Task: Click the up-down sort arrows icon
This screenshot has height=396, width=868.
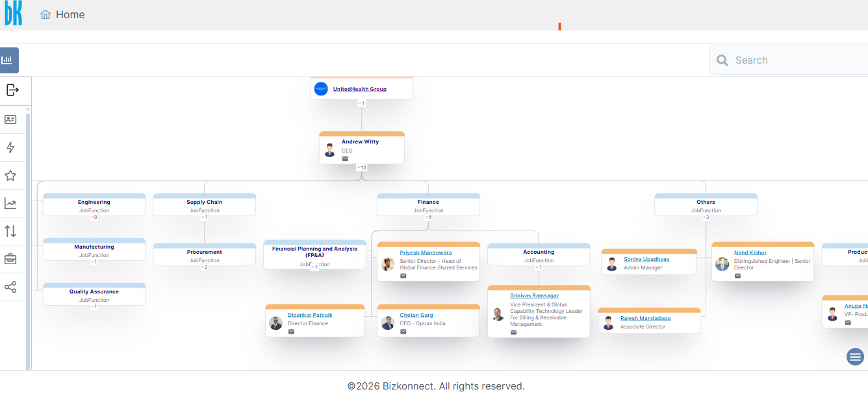Action: pos(10,231)
